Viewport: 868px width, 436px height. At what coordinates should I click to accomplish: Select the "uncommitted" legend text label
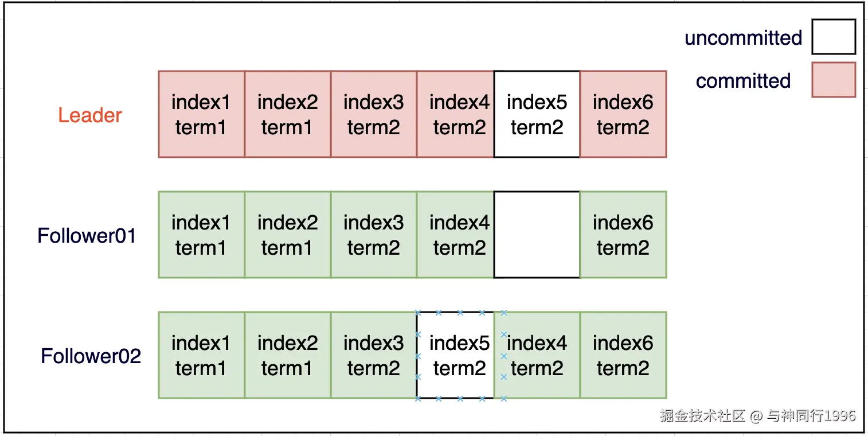(x=743, y=38)
